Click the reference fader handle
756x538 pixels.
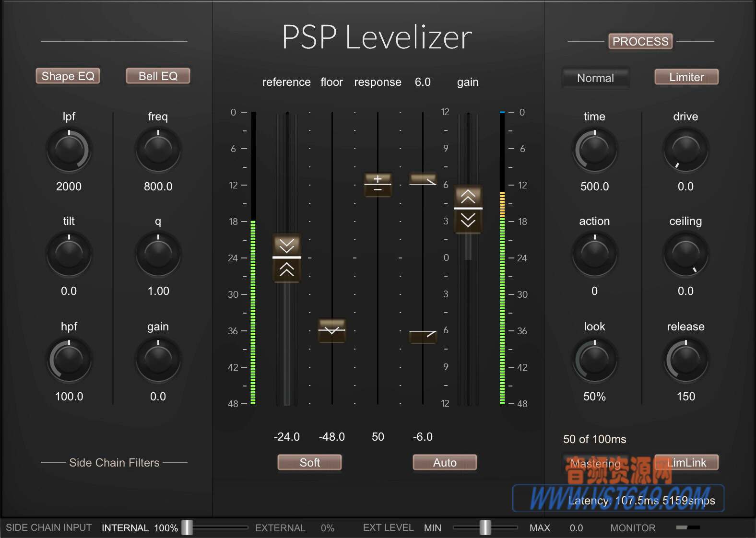coord(287,258)
